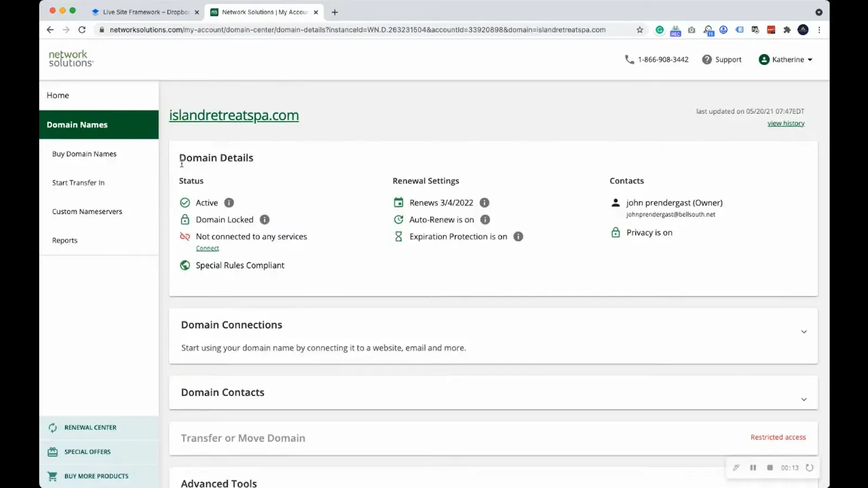The width and height of the screenshot is (868, 488).
Task: Click the Grammarly extension icon
Action: pyautogui.click(x=660, y=30)
